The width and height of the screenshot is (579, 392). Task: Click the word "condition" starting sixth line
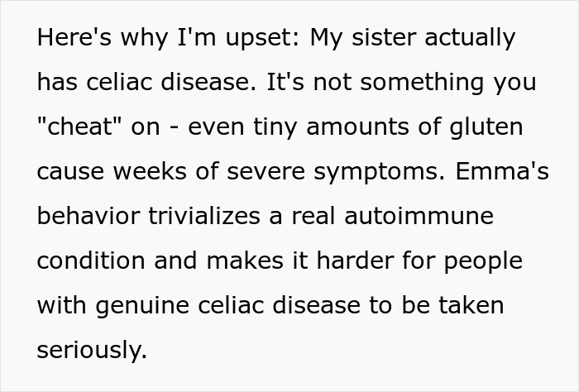[91, 261]
